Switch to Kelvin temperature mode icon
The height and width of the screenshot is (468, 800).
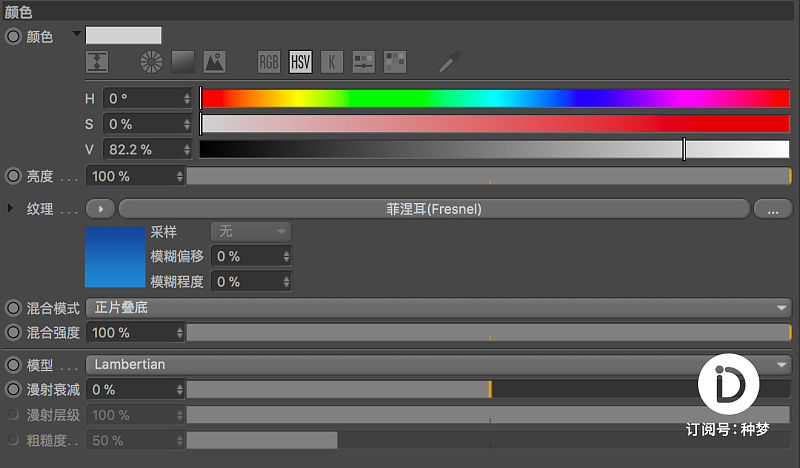[x=332, y=62]
